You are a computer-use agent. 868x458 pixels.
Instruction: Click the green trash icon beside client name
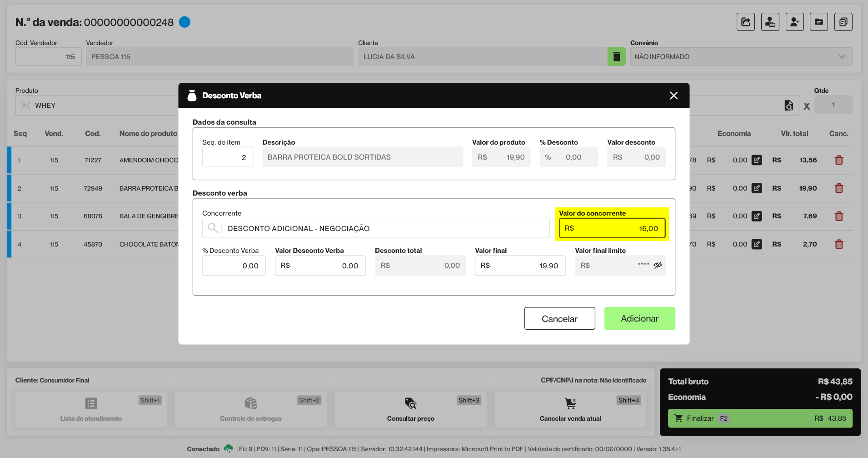[617, 57]
